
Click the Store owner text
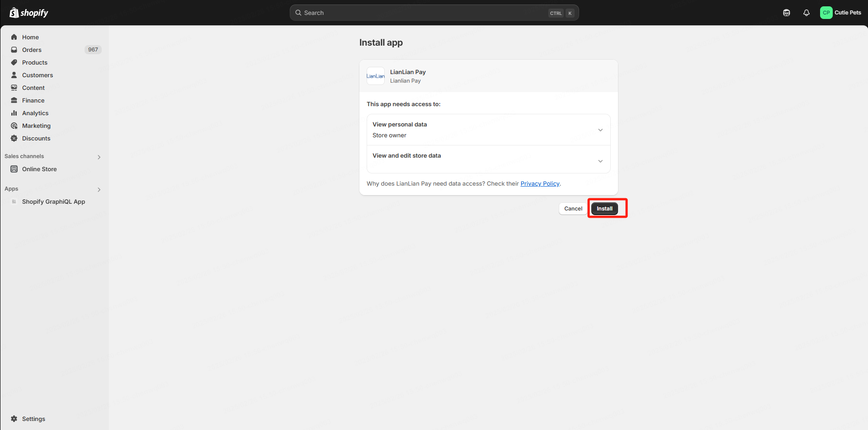tap(389, 135)
